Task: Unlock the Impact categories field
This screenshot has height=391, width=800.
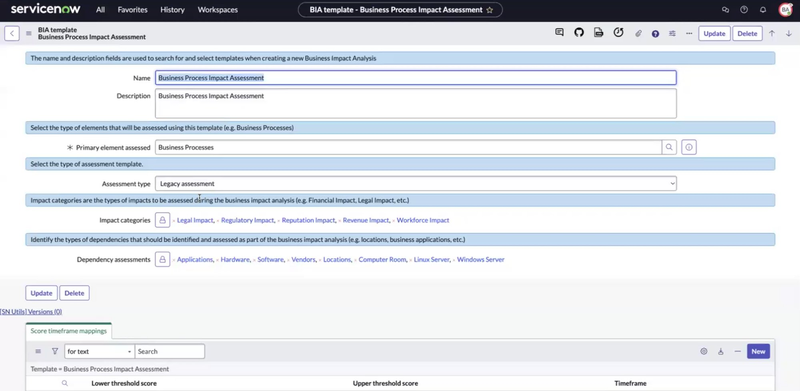Action: click(163, 221)
